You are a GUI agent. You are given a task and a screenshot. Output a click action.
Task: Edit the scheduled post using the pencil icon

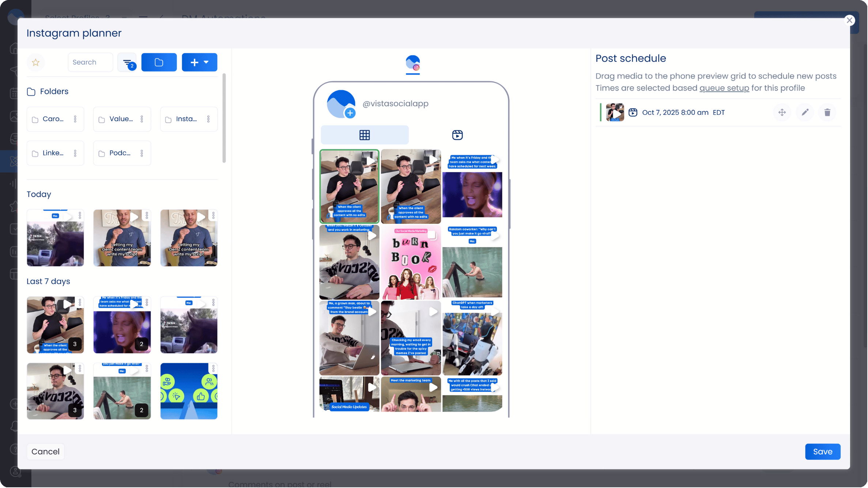point(805,112)
